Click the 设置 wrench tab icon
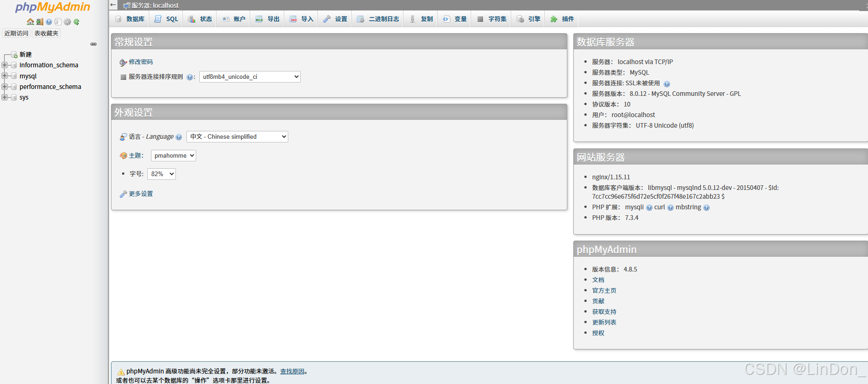868x384 pixels. pyautogui.click(x=327, y=19)
